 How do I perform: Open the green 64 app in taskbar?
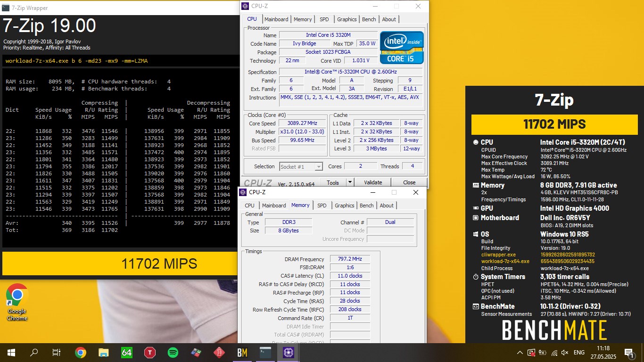point(126,352)
